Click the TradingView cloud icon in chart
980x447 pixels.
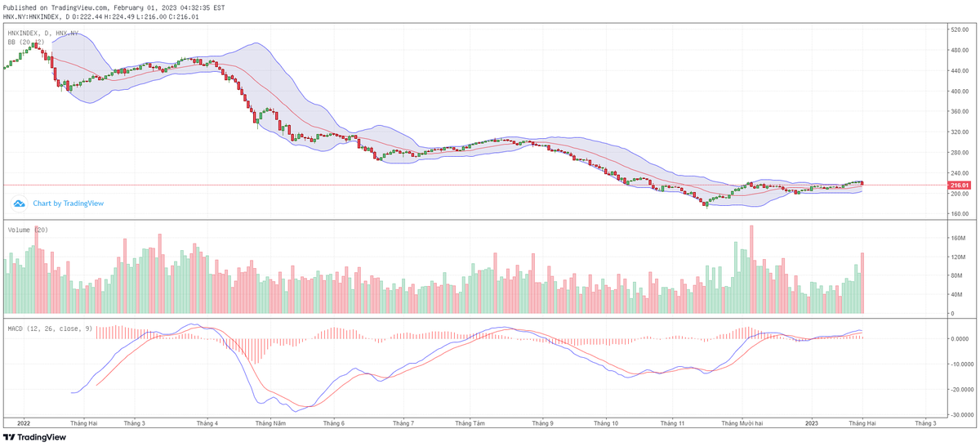[19, 203]
